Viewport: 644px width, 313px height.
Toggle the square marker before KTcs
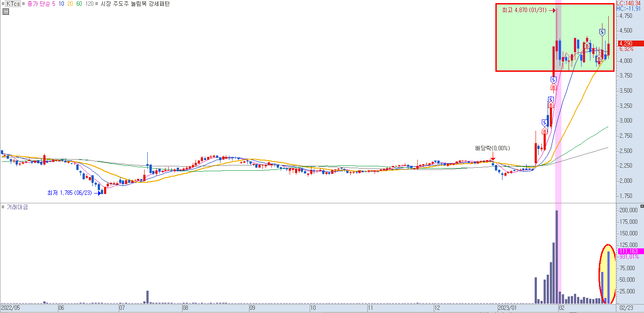[3, 4]
